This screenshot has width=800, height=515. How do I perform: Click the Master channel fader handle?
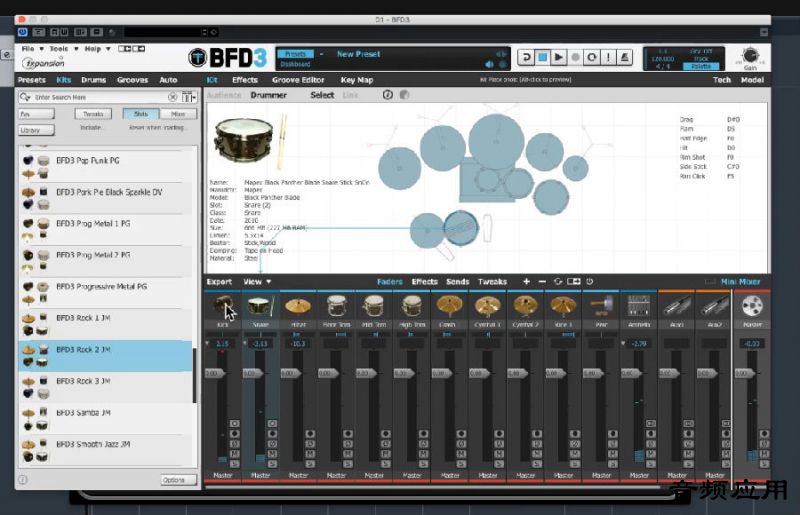(x=744, y=373)
